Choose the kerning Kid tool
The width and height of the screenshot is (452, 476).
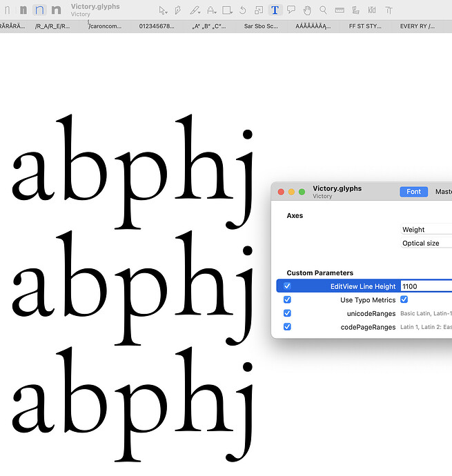[x=372, y=10]
